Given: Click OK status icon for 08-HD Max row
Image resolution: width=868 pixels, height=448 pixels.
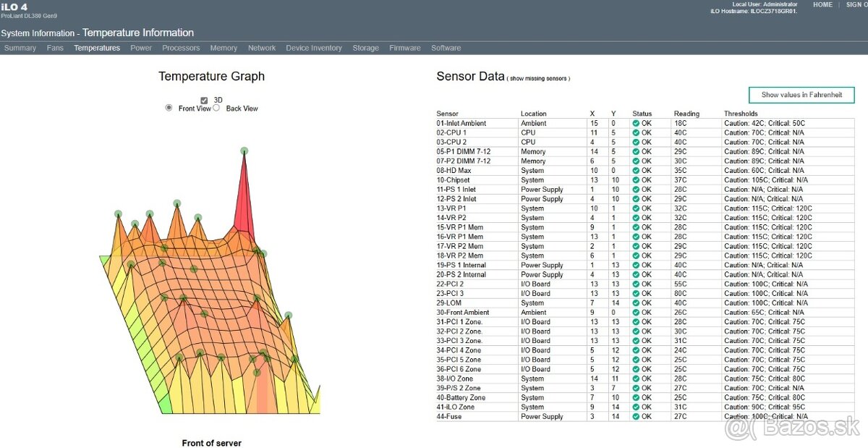Looking at the screenshot, I should click(x=636, y=171).
